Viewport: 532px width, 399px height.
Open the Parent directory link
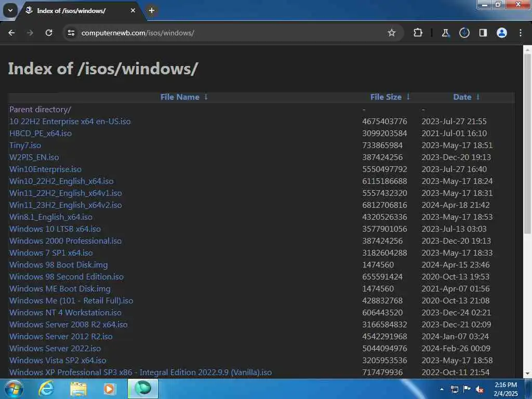tap(40, 110)
